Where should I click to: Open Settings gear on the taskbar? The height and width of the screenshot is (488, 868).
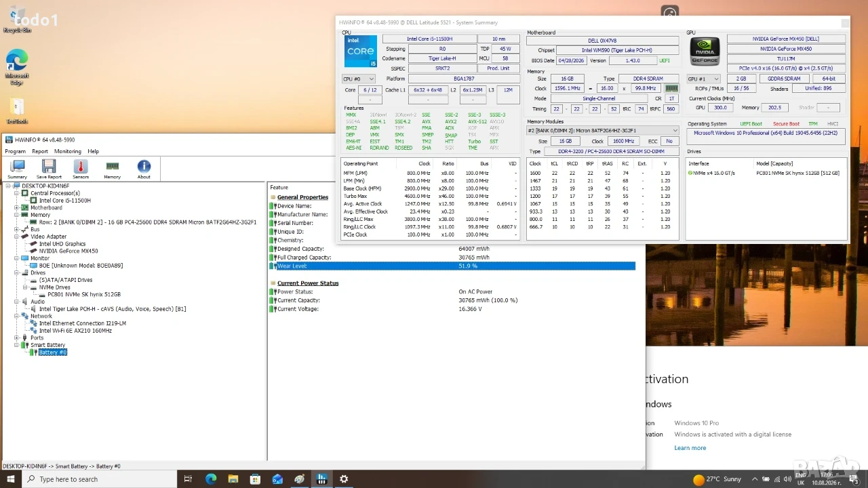point(344,479)
